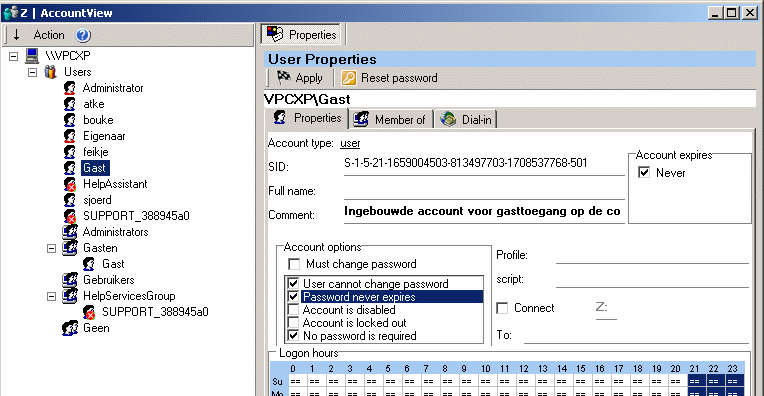The image size is (764, 396).
Task: Click Apply to save user changes
Action: click(x=299, y=78)
